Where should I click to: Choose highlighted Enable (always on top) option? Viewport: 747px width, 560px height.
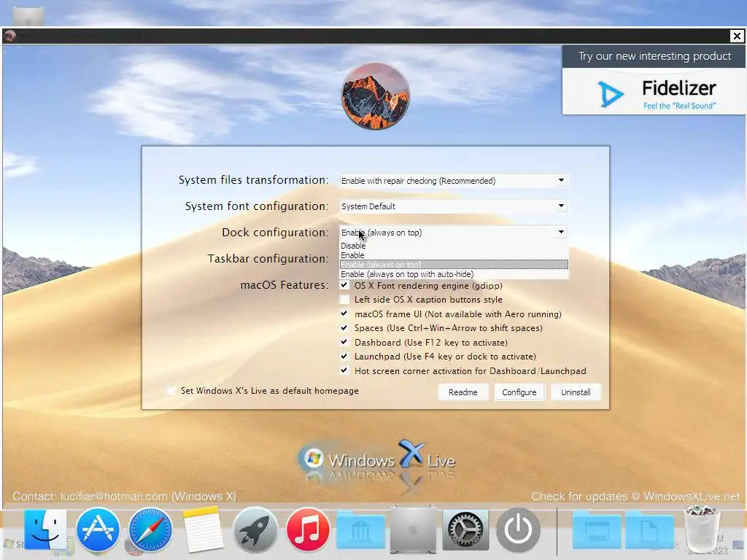454,265
